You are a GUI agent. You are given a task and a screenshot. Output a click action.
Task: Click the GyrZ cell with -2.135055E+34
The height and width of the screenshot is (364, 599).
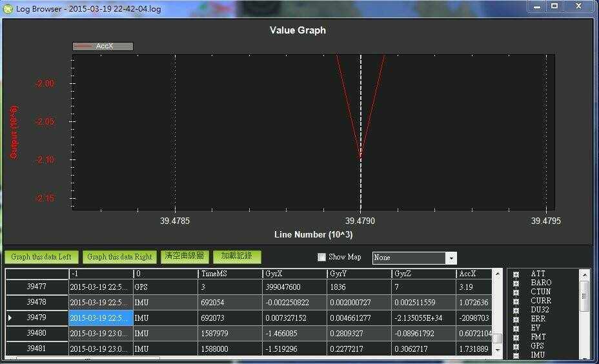point(424,318)
